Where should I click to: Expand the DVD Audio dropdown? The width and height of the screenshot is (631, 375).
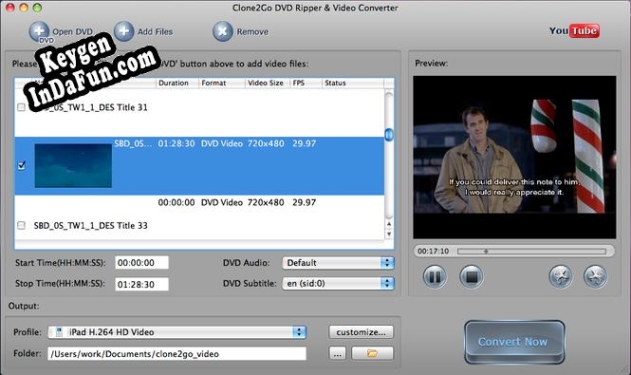(x=338, y=263)
